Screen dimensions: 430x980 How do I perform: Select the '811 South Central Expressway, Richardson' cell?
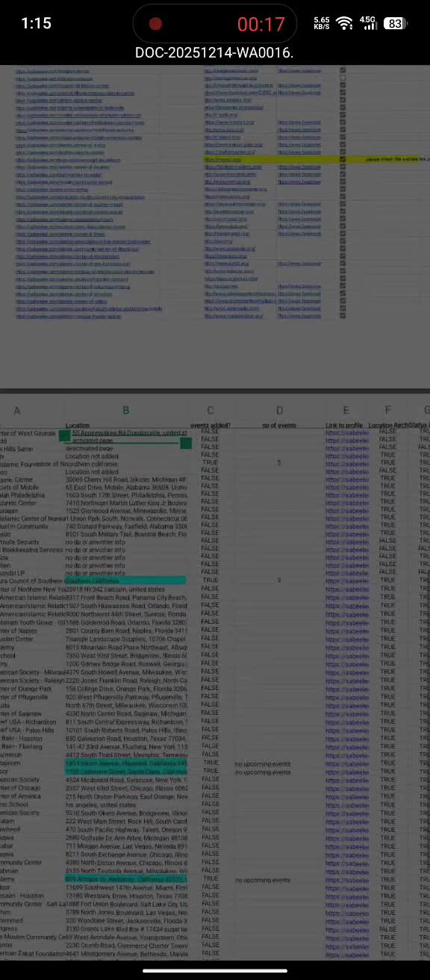[125, 722]
